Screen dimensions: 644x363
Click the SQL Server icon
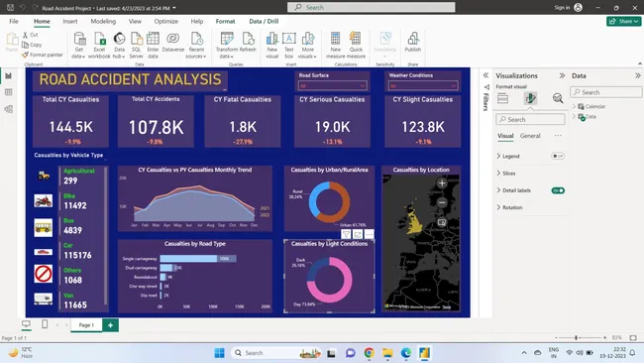pyautogui.click(x=136, y=46)
